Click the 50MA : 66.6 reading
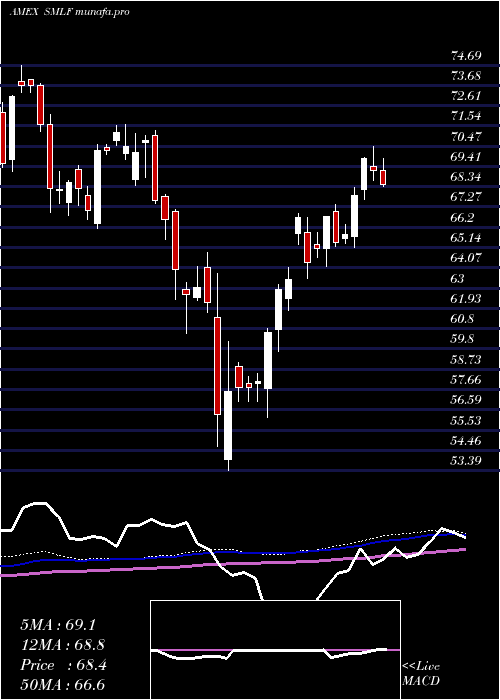Screen dimensions: 500x700 (x=63, y=685)
